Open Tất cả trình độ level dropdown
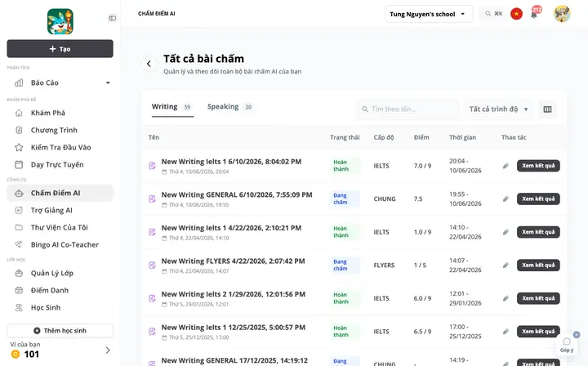The image size is (588, 366). coord(499,109)
